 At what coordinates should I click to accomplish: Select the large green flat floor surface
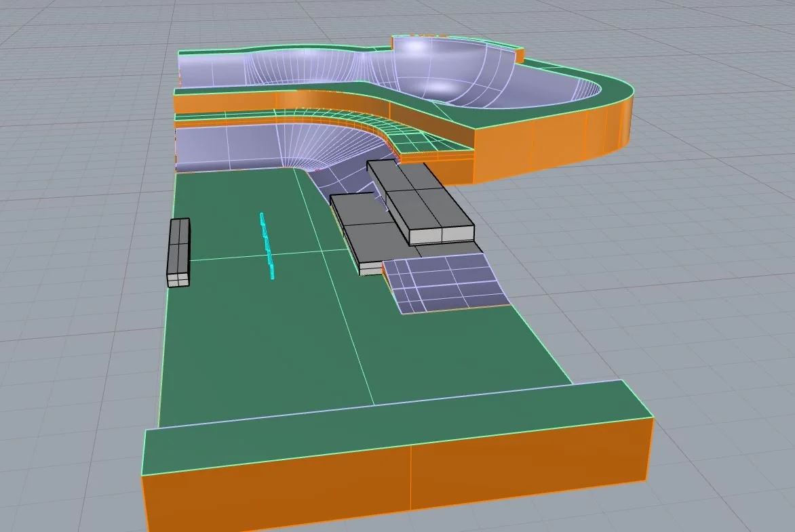[x=284, y=314]
